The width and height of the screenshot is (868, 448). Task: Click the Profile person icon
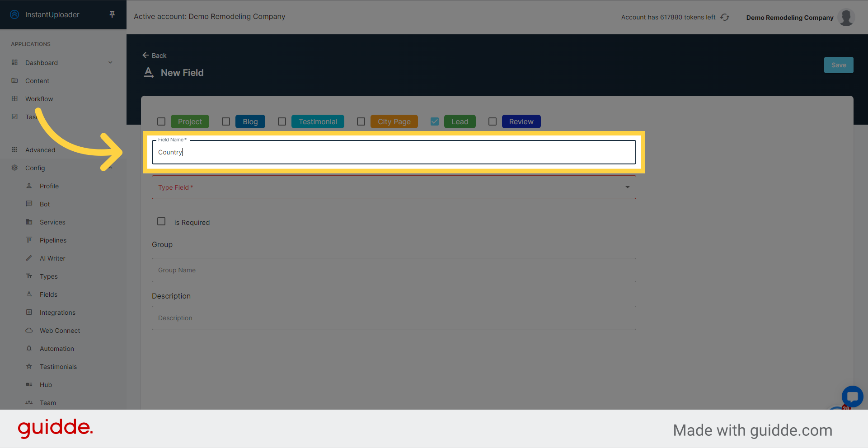click(29, 186)
